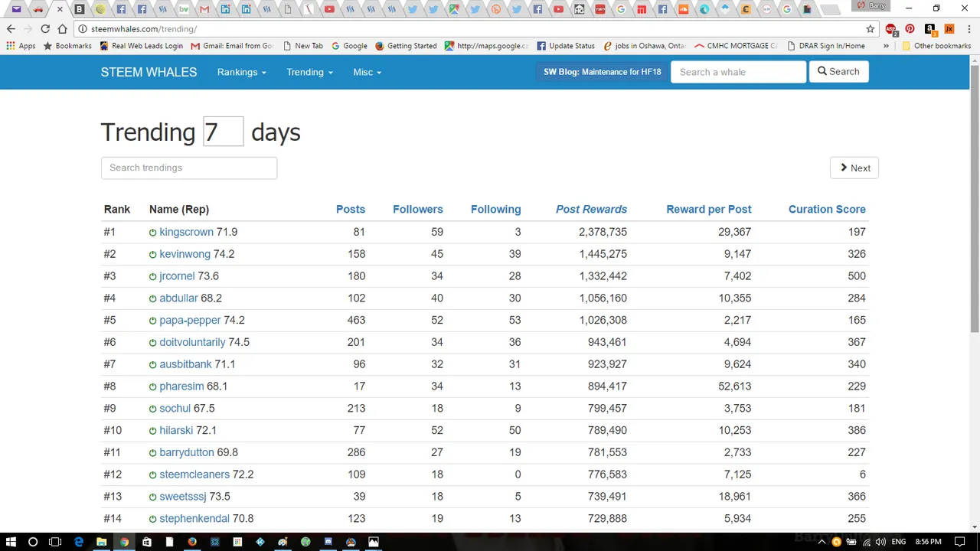Go to Next page of trending
This screenshot has width=980, height=551.
[x=854, y=168]
